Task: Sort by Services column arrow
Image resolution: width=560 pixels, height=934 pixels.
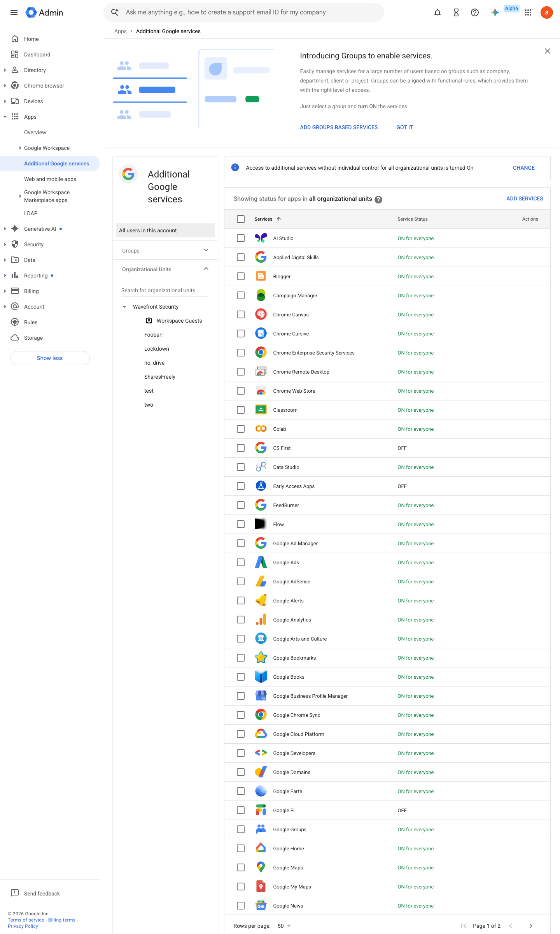Action: 279,219
